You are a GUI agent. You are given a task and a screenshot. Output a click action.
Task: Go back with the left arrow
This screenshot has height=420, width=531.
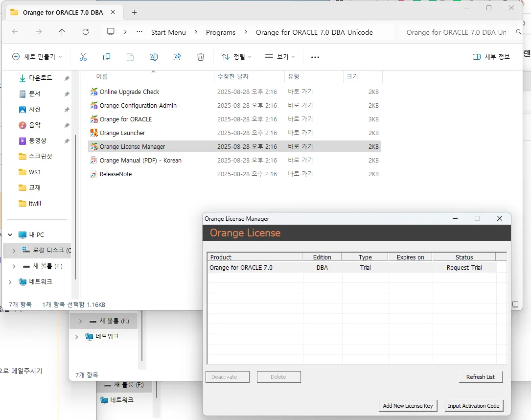pyautogui.click(x=15, y=32)
